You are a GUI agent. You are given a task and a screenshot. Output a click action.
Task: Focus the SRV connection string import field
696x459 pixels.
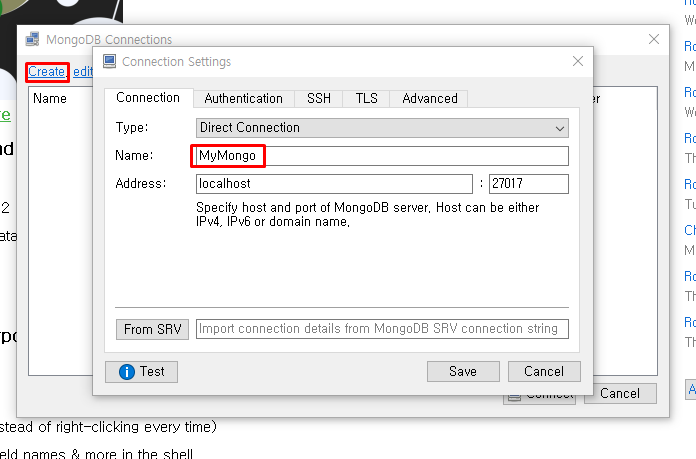point(382,329)
